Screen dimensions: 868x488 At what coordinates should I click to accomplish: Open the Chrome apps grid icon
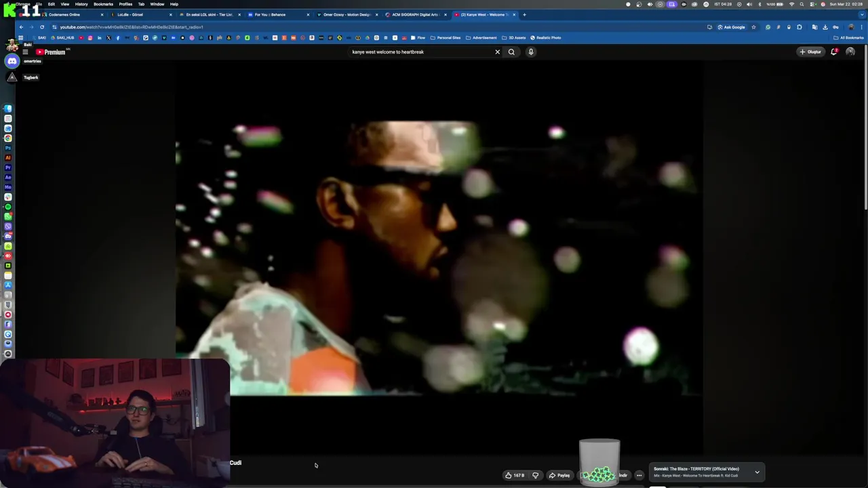(21, 38)
